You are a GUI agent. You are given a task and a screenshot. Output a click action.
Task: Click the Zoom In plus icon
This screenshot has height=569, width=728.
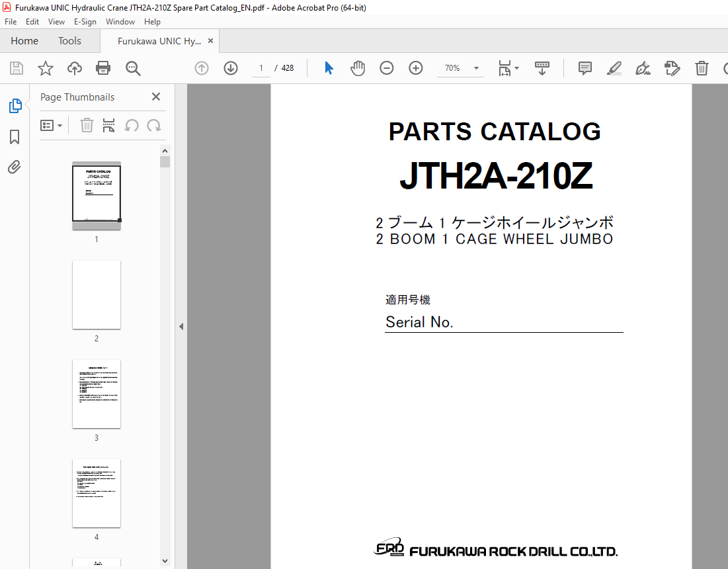point(416,68)
